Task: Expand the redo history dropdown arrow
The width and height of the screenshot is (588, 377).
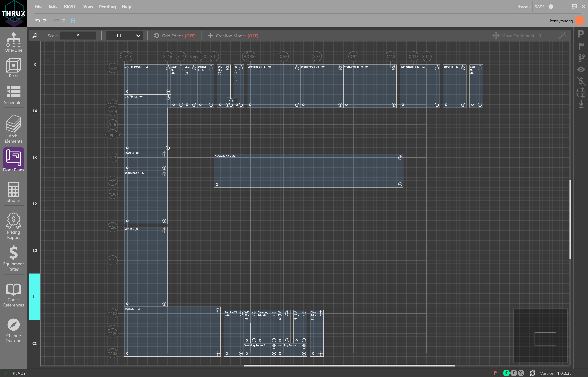Action: point(64,20)
